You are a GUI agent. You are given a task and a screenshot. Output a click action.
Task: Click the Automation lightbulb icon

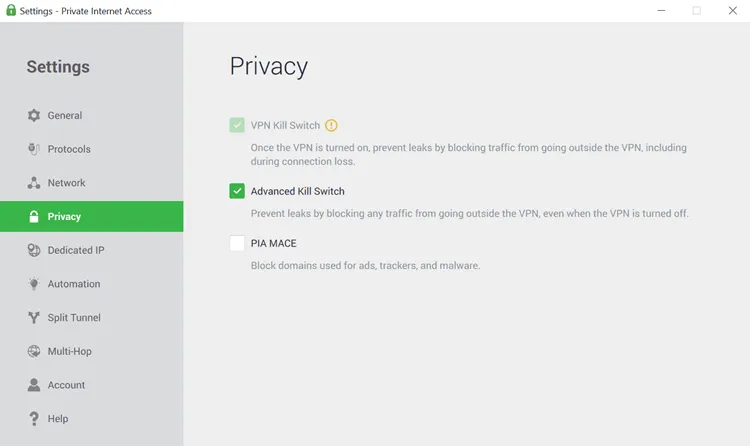pos(34,284)
